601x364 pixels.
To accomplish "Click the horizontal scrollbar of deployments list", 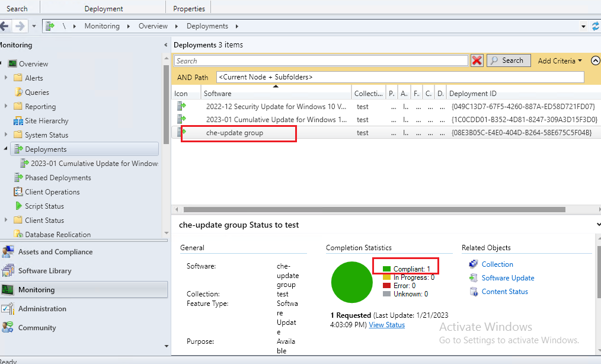I will pyautogui.click(x=374, y=209).
